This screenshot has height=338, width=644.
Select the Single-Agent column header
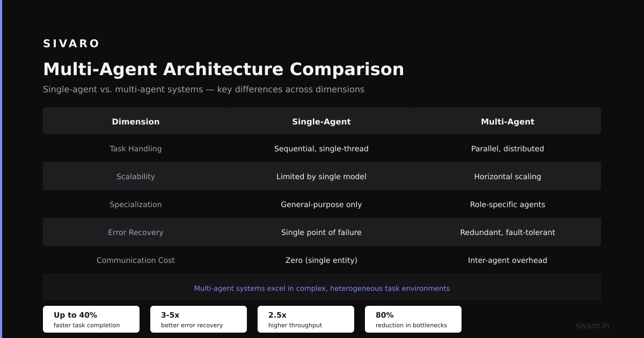pos(321,121)
